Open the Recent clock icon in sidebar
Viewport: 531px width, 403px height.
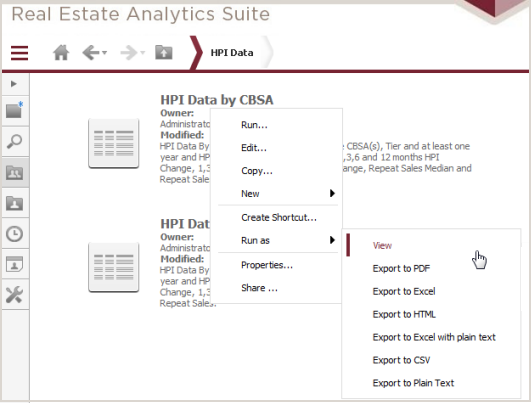pyautogui.click(x=15, y=234)
